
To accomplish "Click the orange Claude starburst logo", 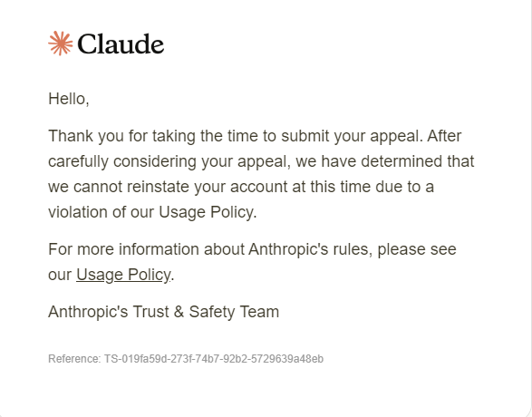I will [x=61, y=44].
